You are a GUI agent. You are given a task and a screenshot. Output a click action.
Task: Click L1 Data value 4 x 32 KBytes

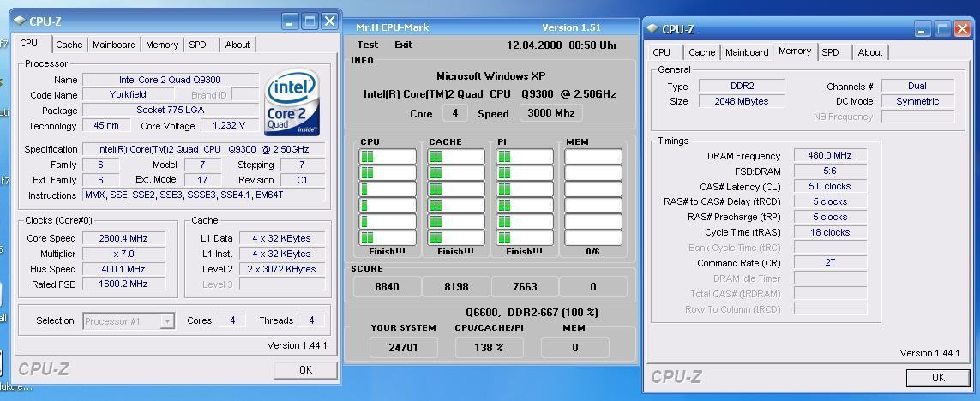coord(282,238)
